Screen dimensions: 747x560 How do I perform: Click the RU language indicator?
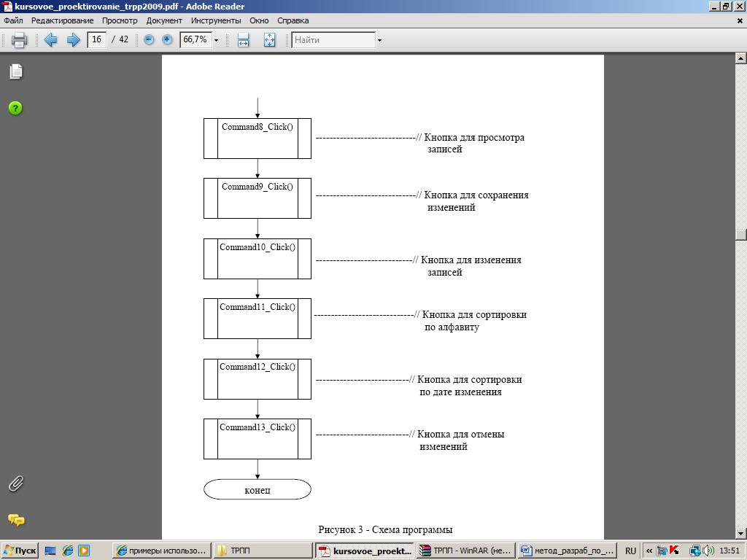pyautogui.click(x=630, y=551)
